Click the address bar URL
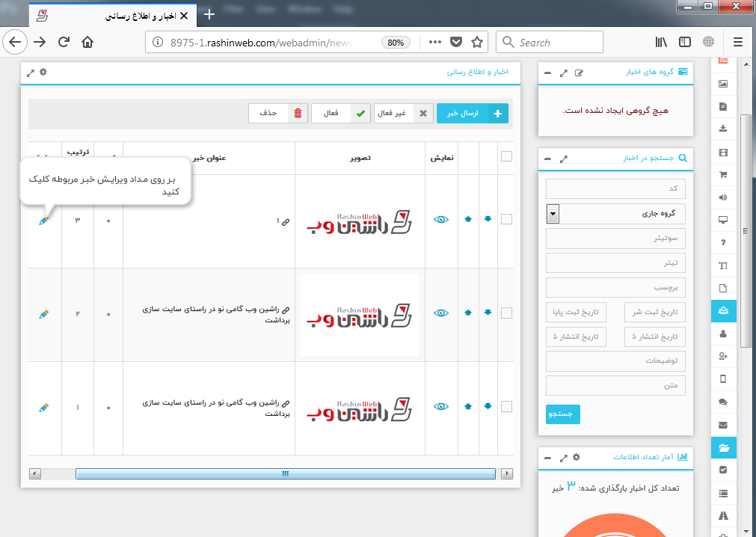This screenshot has width=756, height=537. click(261, 43)
